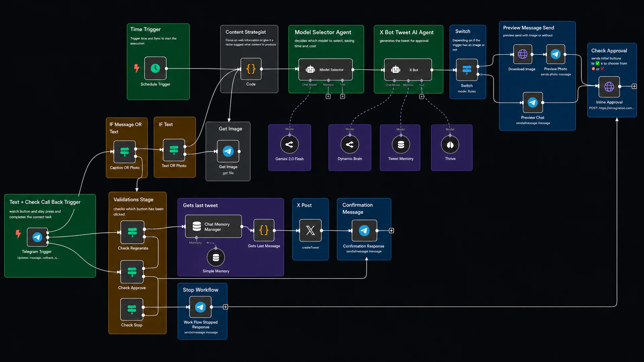
Task: Select the Code node in Content Strategist
Action: [x=251, y=69]
